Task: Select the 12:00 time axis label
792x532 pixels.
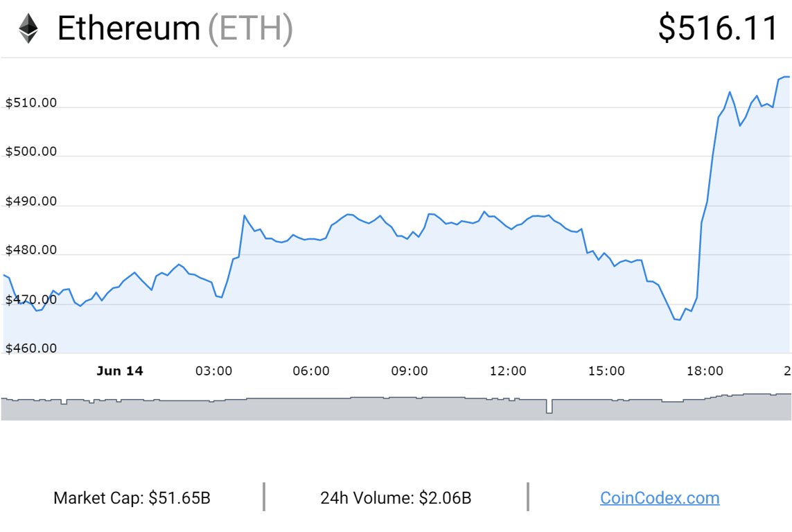Action: coord(508,371)
